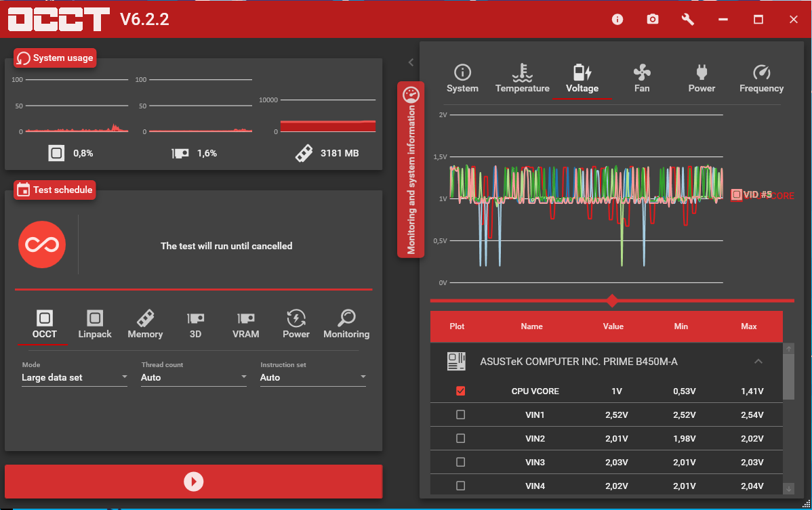This screenshot has height=510, width=812.
Task: Open the Fan monitoring tab
Action: pos(642,79)
